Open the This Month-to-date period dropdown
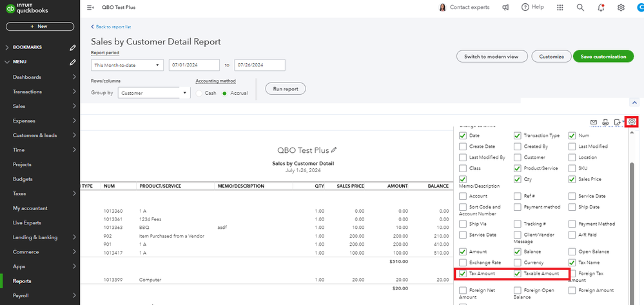The width and height of the screenshot is (644, 305). pyautogui.click(x=127, y=65)
